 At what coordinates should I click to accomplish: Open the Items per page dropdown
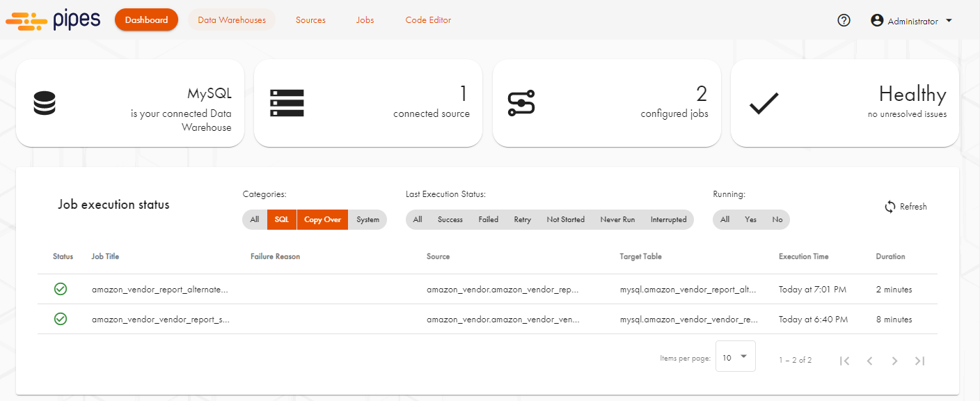click(735, 357)
